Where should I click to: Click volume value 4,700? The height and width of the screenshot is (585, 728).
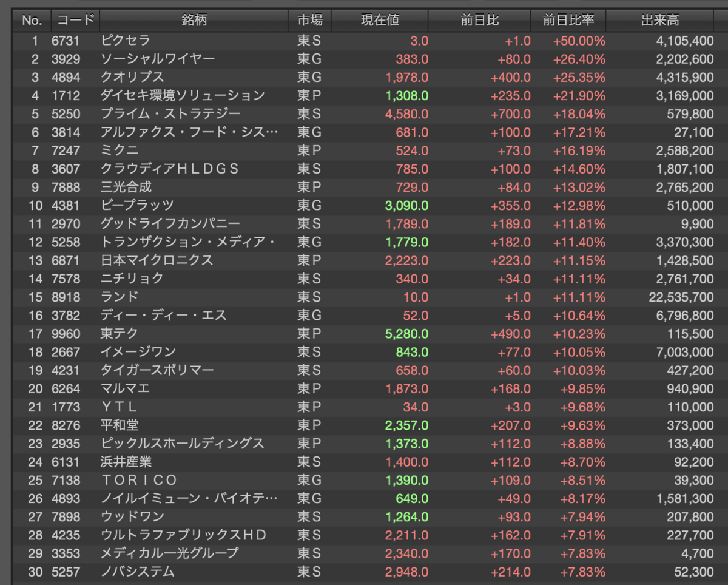(x=698, y=553)
